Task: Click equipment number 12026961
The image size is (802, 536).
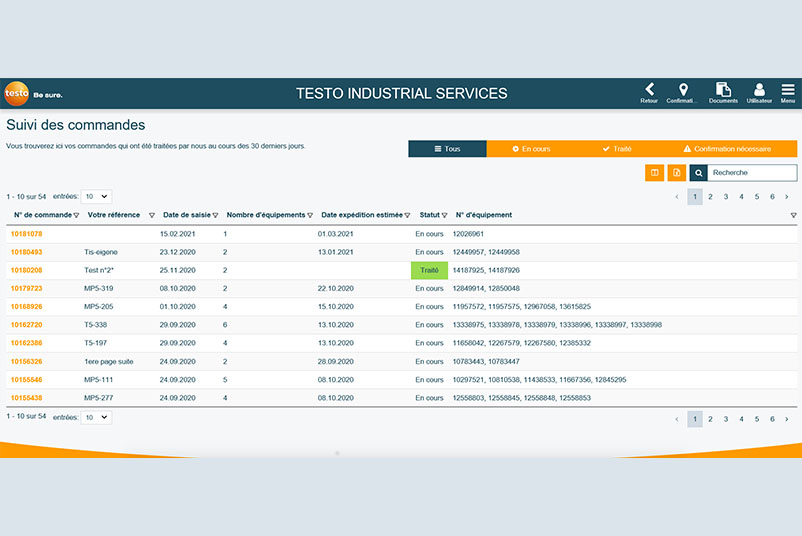Action: click(468, 234)
